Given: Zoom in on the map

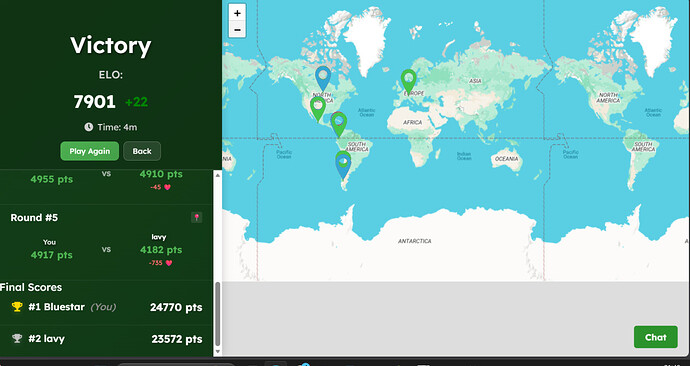Looking at the screenshot, I should 237,13.
